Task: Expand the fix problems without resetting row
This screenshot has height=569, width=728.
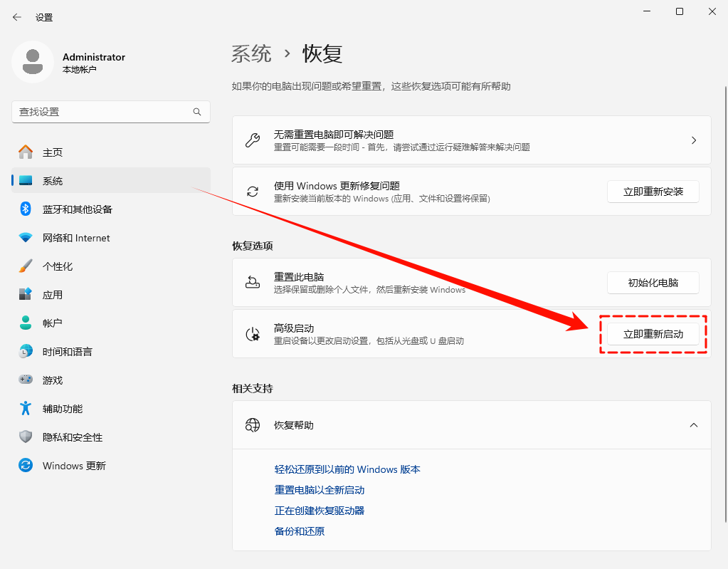Action: (693, 140)
